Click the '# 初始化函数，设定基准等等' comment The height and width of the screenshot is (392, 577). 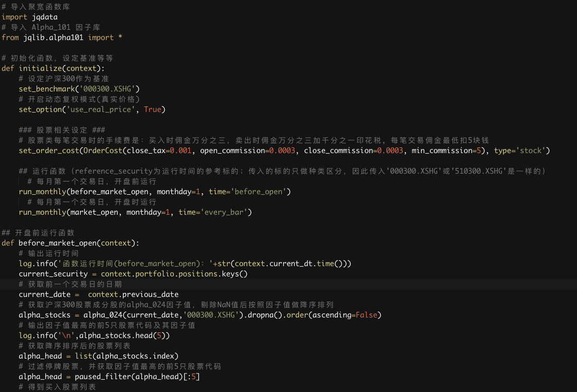click(x=57, y=58)
